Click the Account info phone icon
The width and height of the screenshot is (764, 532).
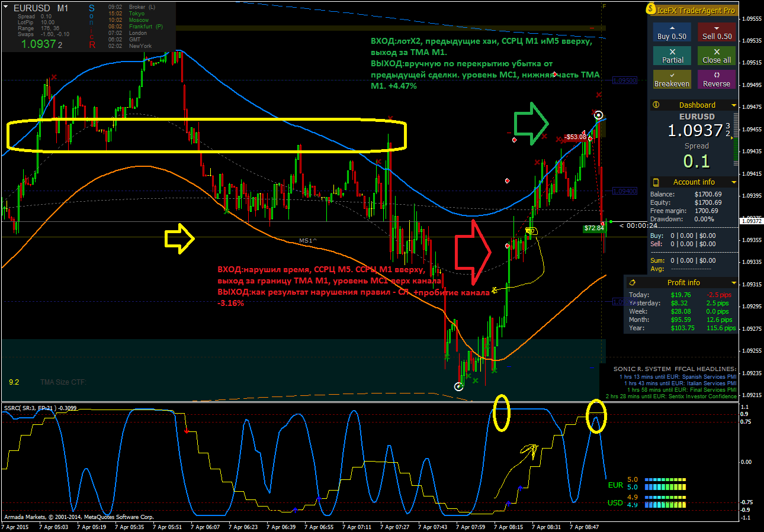pos(656,182)
